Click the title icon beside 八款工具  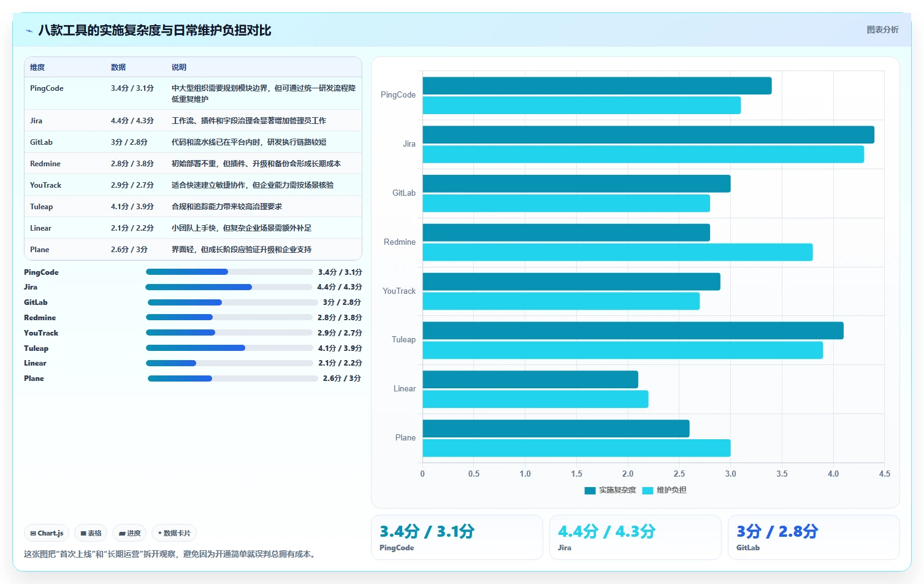29,31
